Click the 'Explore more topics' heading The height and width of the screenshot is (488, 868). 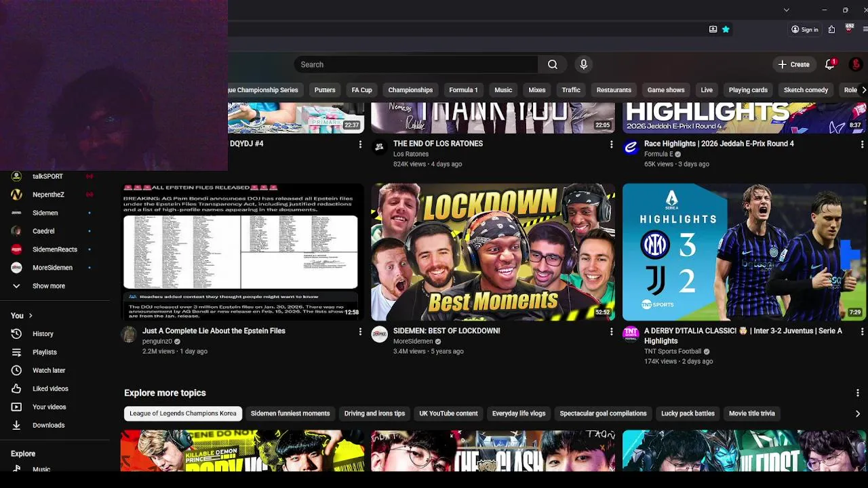(165, 393)
